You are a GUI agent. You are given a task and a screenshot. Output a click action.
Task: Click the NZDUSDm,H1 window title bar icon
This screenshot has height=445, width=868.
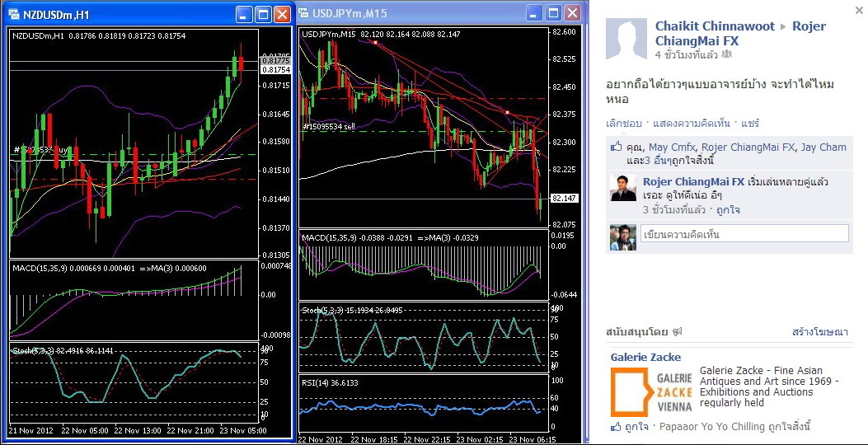coord(14,14)
